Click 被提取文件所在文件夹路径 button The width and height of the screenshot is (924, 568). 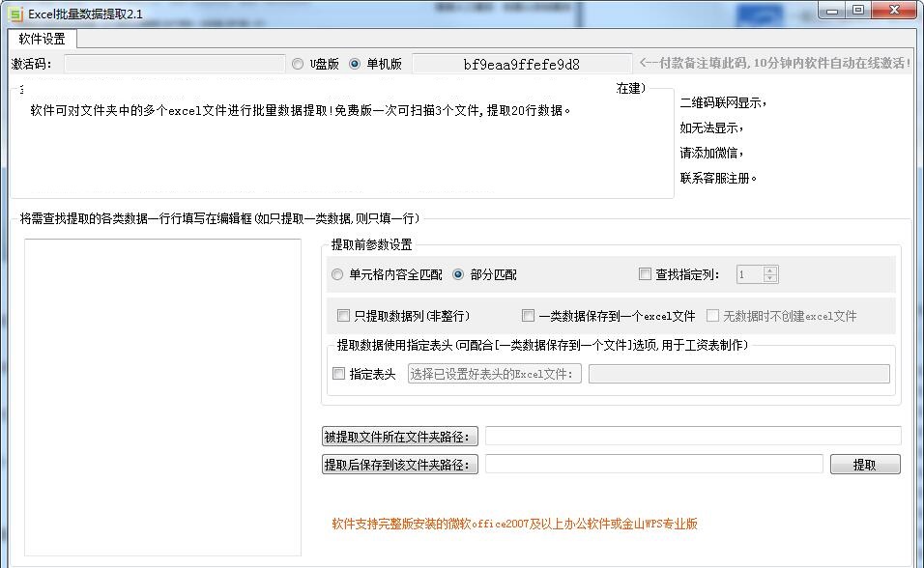pyautogui.click(x=399, y=437)
